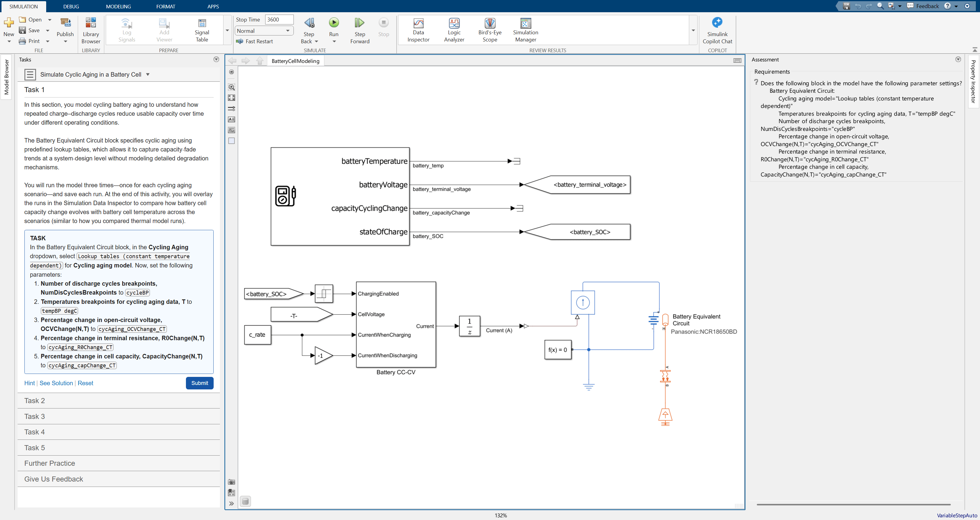This screenshot has height=520, width=980.
Task: Switch to the FORMAT tab
Action: click(166, 7)
